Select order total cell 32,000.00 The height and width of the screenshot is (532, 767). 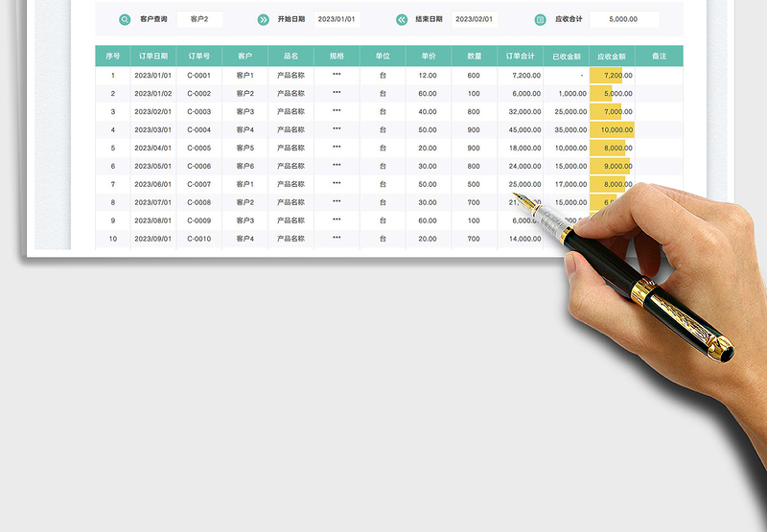tap(520, 111)
